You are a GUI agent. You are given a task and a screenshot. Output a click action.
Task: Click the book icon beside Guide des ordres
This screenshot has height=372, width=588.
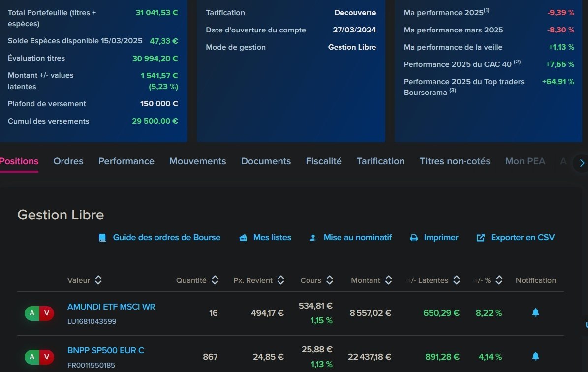pyautogui.click(x=102, y=238)
